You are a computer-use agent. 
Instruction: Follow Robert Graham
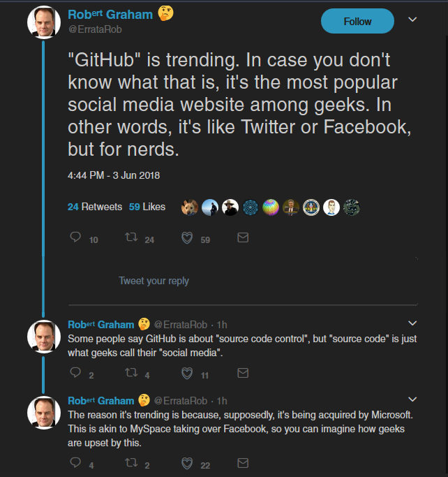pyautogui.click(x=357, y=22)
